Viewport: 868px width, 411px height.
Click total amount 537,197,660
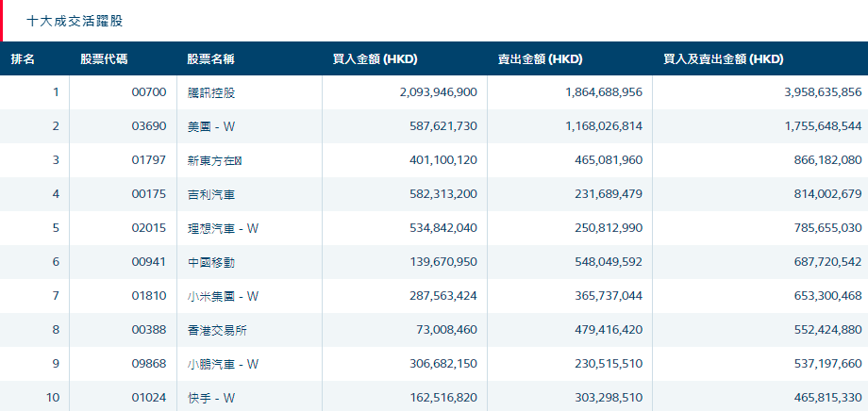click(827, 364)
